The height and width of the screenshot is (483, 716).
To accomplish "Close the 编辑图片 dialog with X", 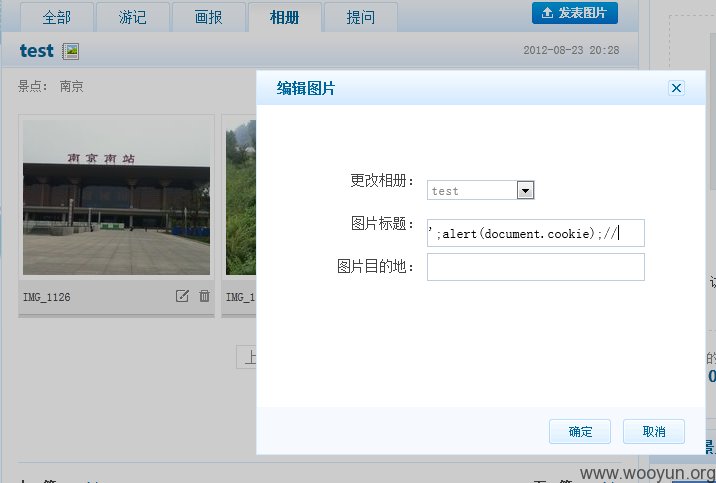I will [x=676, y=88].
